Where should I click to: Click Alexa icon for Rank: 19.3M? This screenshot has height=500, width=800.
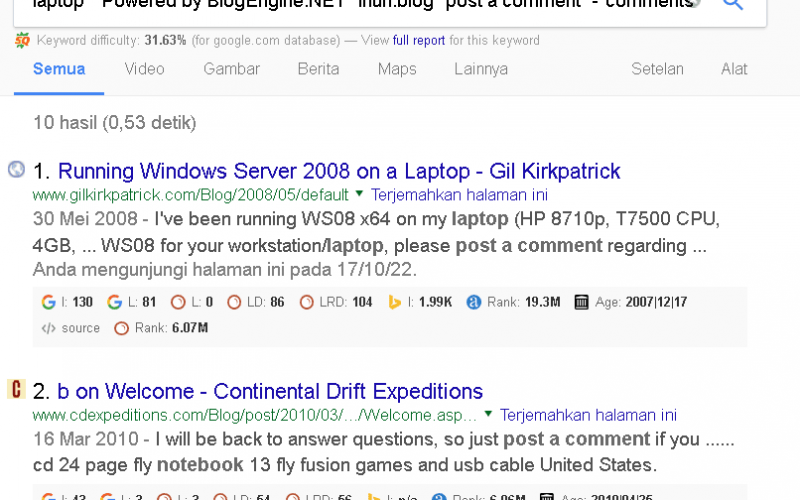473,303
